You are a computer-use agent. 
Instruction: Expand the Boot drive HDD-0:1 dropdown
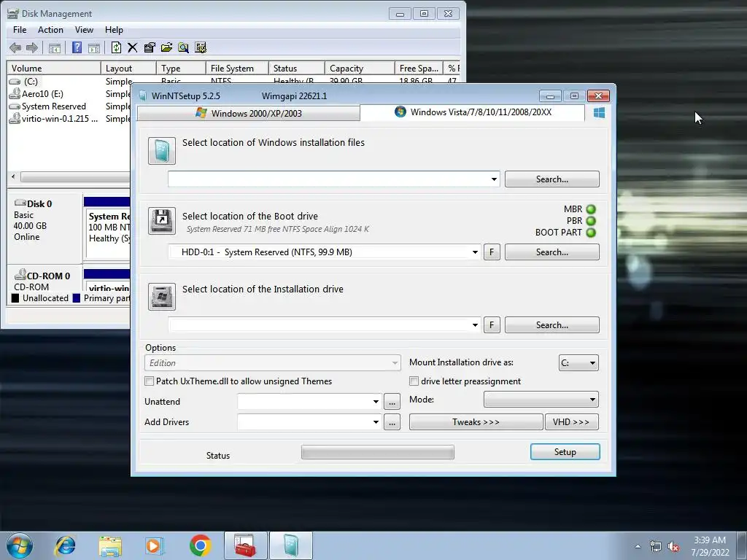click(x=475, y=252)
